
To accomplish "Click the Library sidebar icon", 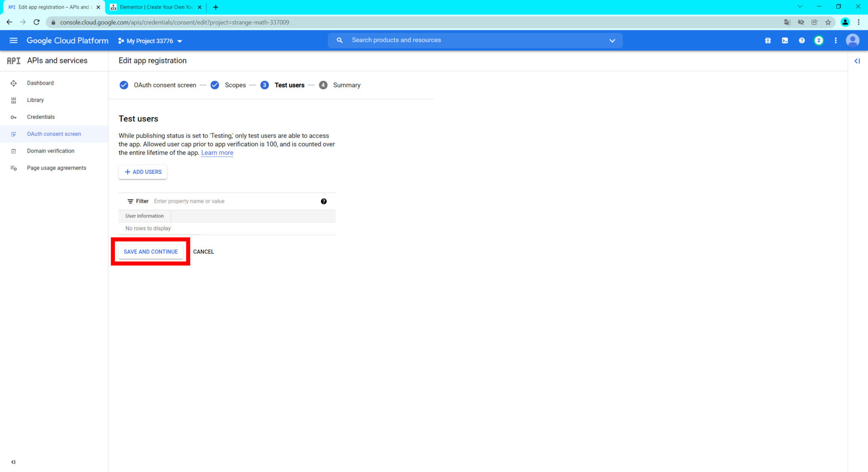I will coord(14,100).
